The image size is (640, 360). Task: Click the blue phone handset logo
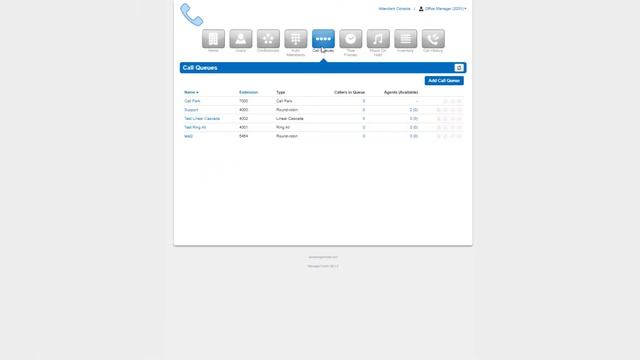coord(191,15)
